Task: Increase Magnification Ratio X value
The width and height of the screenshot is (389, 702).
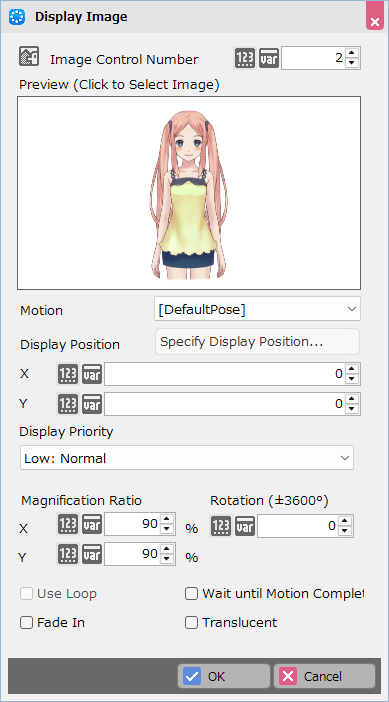Action: pyautogui.click(x=167, y=519)
